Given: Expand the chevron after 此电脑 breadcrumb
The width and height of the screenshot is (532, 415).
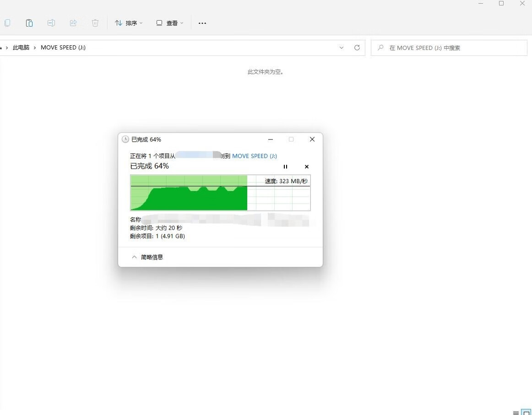Looking at the screenshot, I should (35, 48).
